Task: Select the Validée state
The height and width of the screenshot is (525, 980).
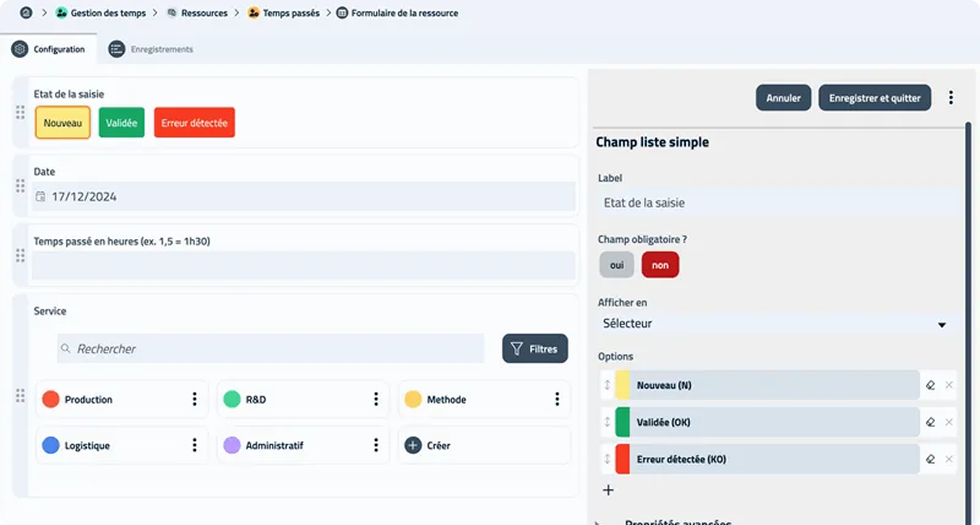Action: pyautogui.click(x=122, y=123)
